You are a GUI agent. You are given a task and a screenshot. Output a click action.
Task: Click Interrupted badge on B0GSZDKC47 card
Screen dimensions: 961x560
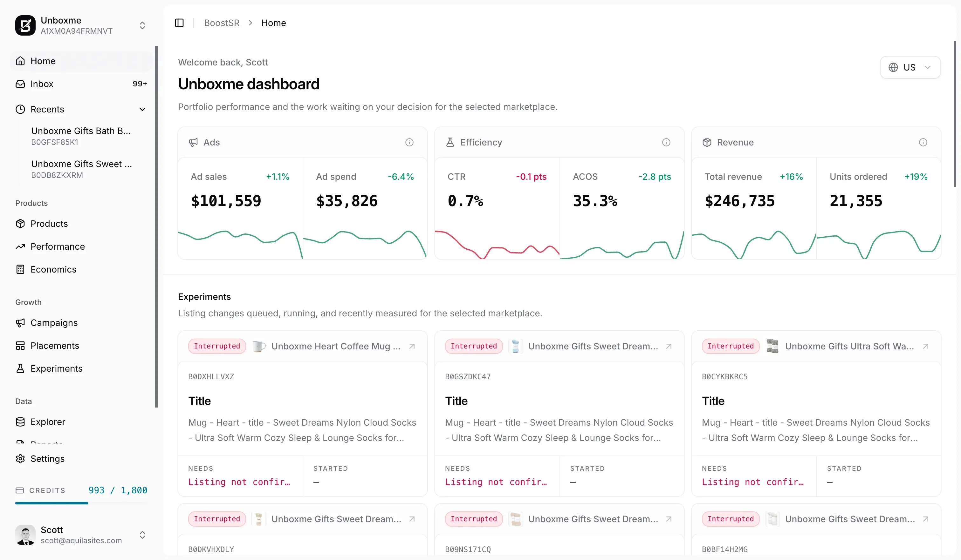[x=474, y=346]
